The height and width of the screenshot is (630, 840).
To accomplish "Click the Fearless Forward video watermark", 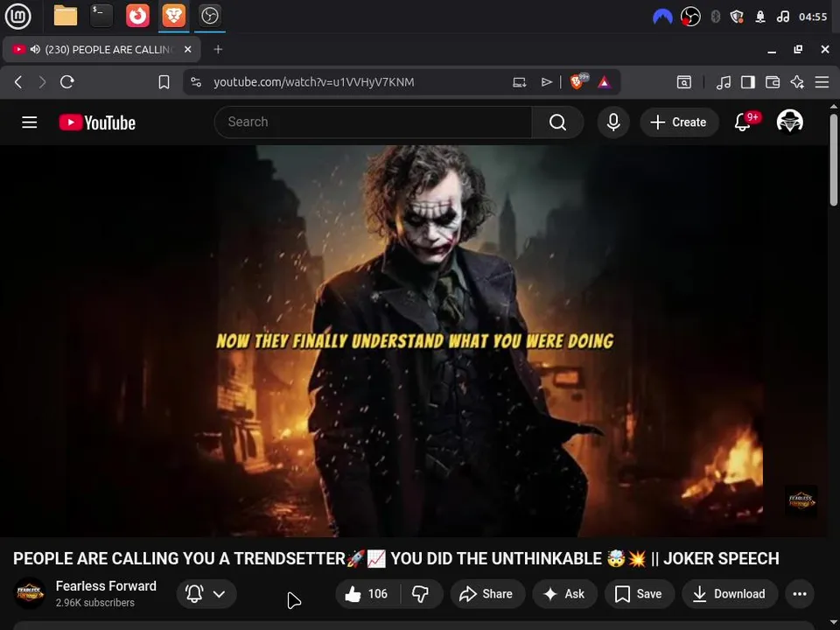I will point(801,501).
